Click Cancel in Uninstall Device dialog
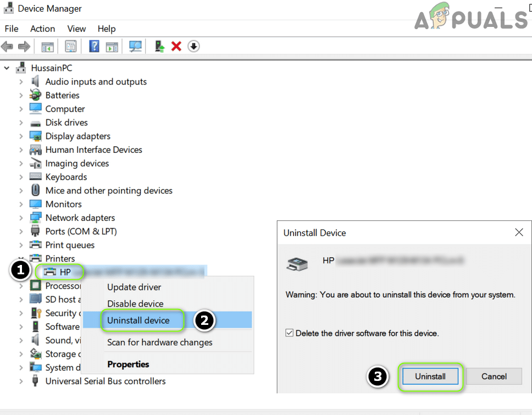Viewport: 532px width, 415px height. [494, 377]
